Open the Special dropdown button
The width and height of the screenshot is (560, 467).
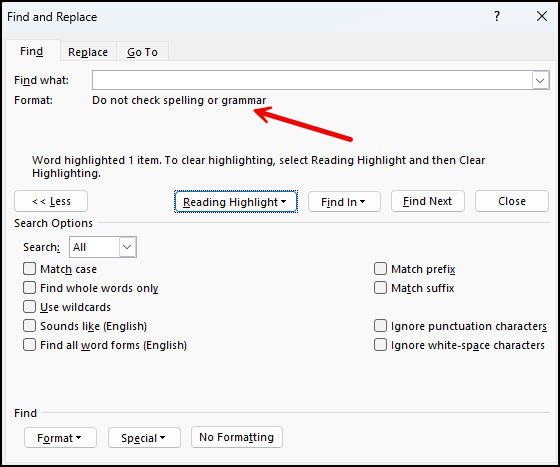click(x=144, y=437)
